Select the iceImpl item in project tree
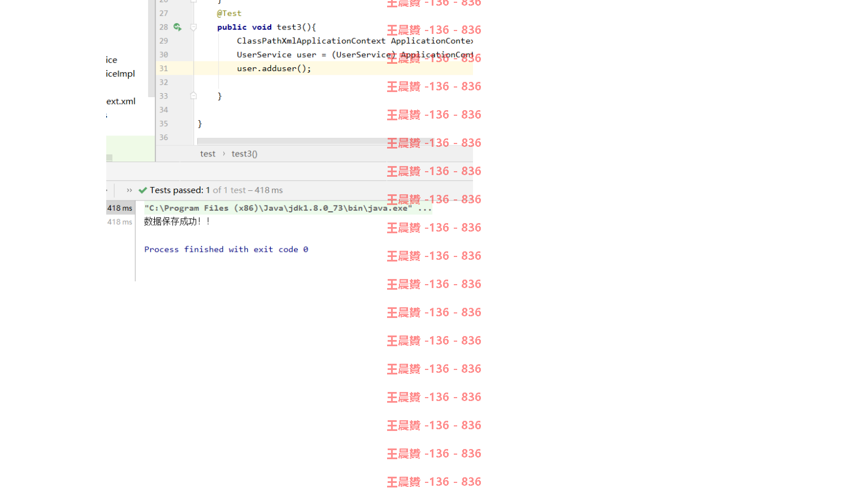 click(120, 73)
